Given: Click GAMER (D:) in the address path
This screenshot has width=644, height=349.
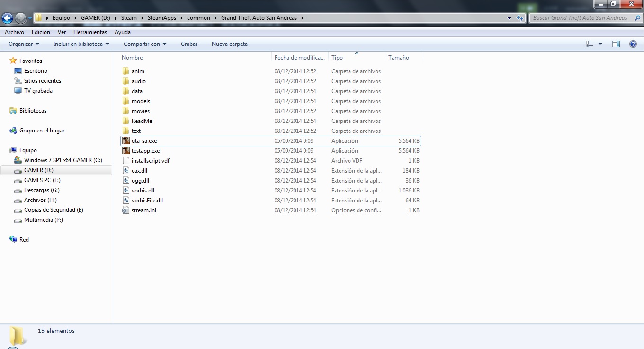Looking at the screenshot, I should (96, 18).
